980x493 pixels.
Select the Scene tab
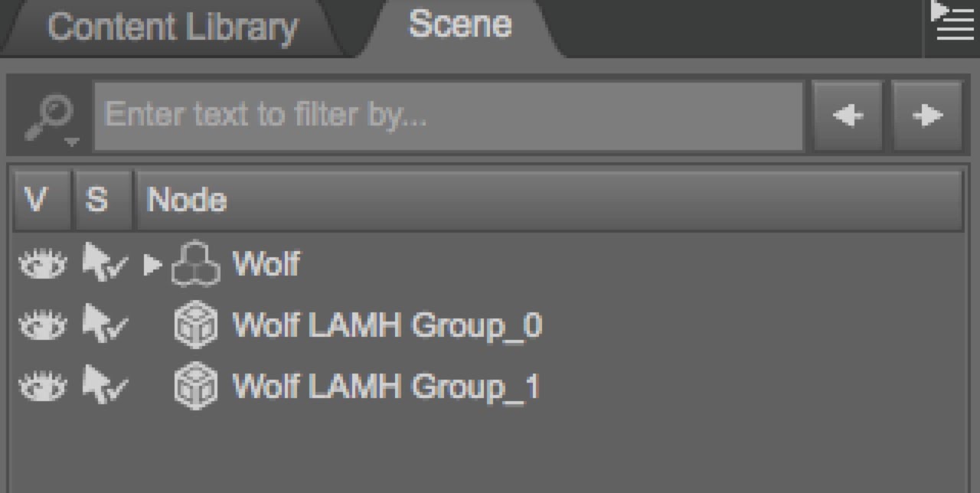pyautogui.click(x=459, y=24)
